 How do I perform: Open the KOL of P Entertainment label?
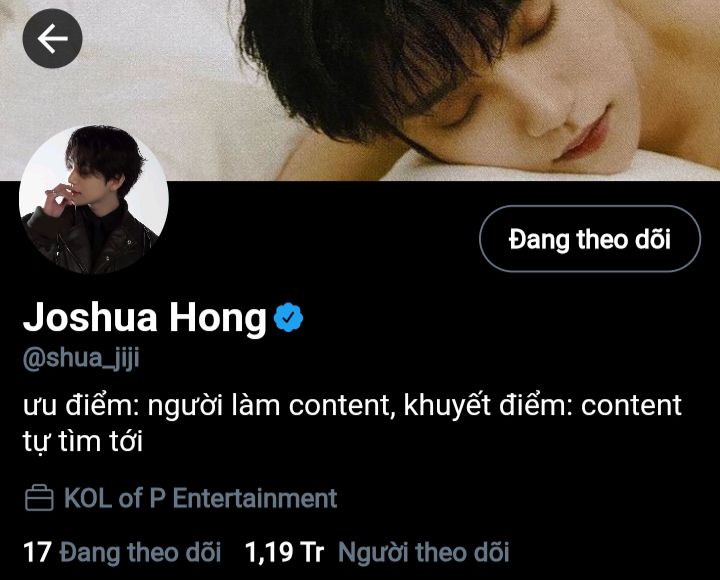point(201,498)
